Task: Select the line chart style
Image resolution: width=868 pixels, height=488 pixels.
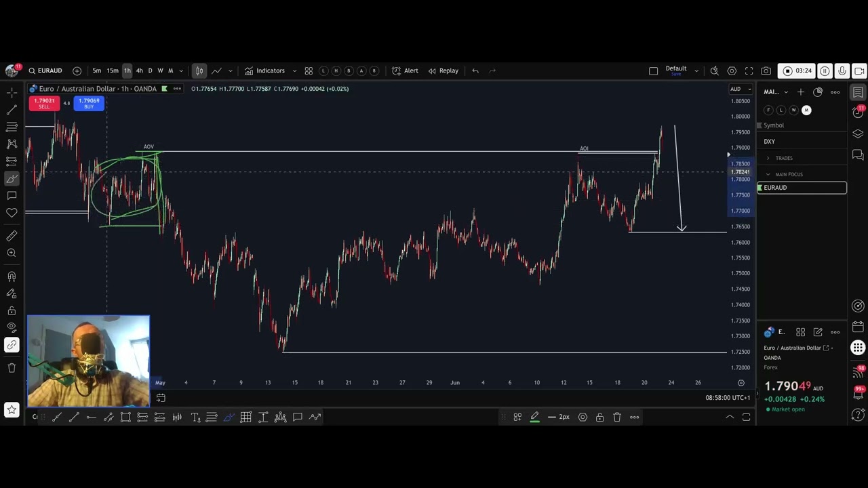Action: [216, 70]
